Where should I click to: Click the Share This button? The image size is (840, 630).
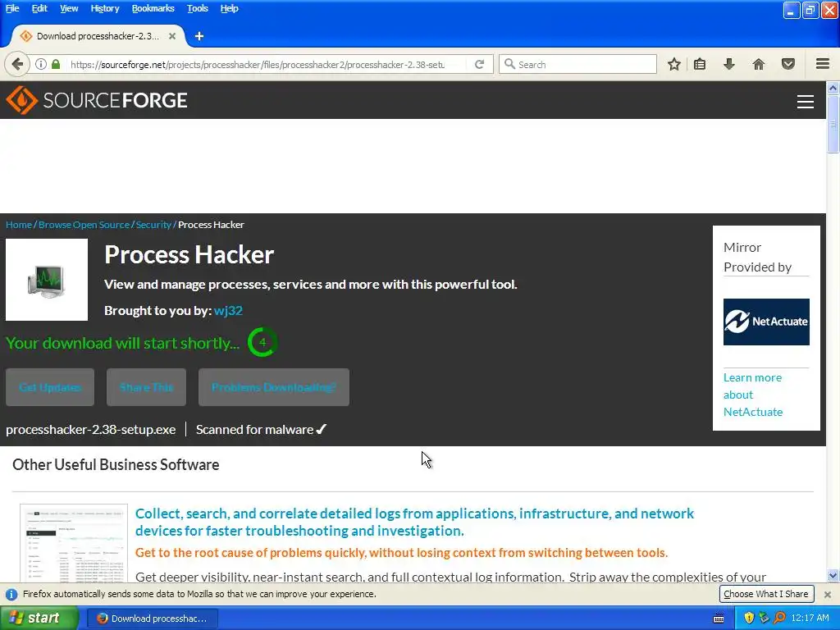pyautogui.click(x=146, y=387)
